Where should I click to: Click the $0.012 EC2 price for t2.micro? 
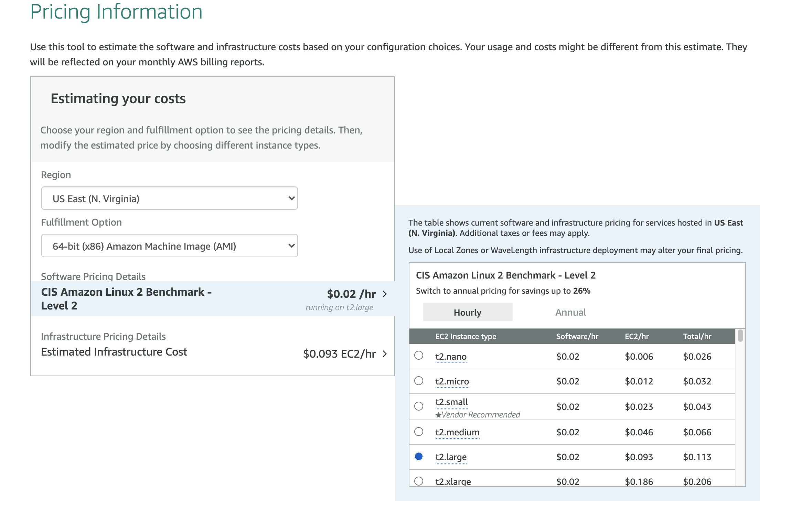click(x=639, y=381)
